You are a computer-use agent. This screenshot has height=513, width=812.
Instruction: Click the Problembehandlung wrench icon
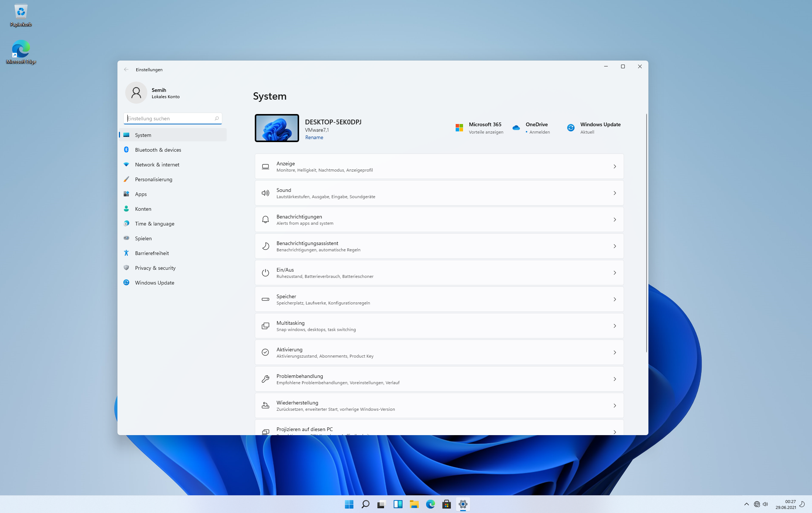pos(265,379)
